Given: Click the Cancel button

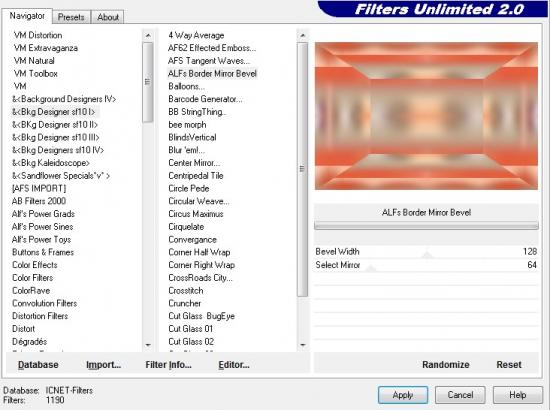Looking at the screenshot, I should 460,395.
